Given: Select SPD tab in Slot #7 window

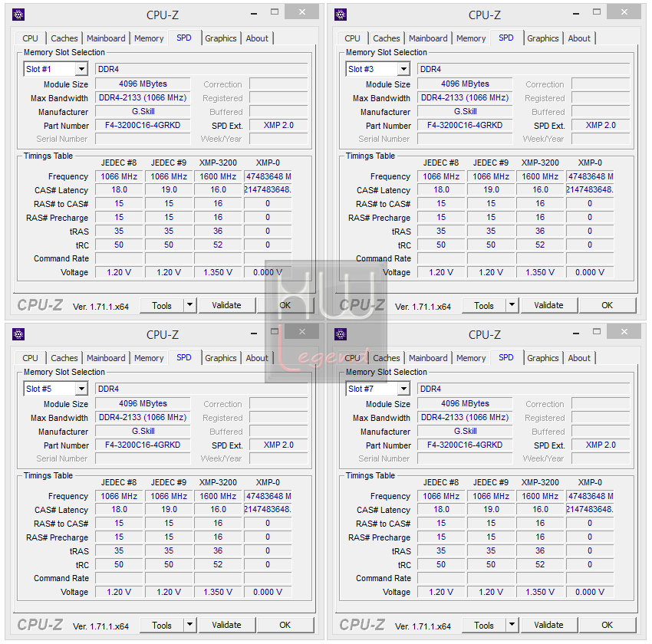Looking at the screenshot, I should coord(506,357).
